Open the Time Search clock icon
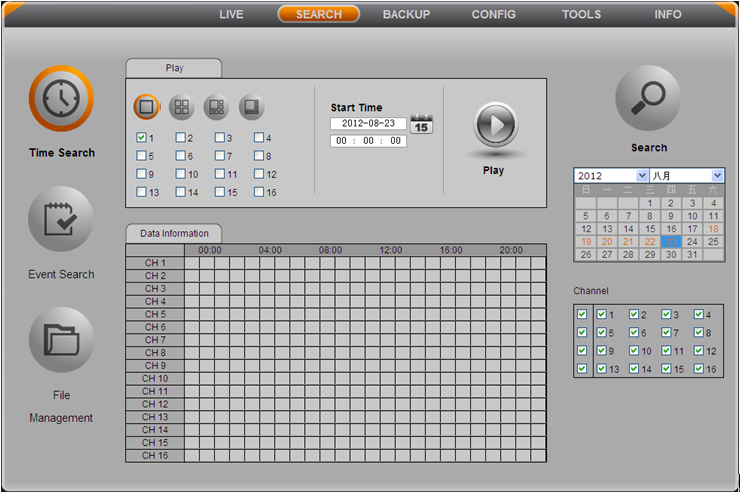740x492 pixels. click(x=61, y=99)
